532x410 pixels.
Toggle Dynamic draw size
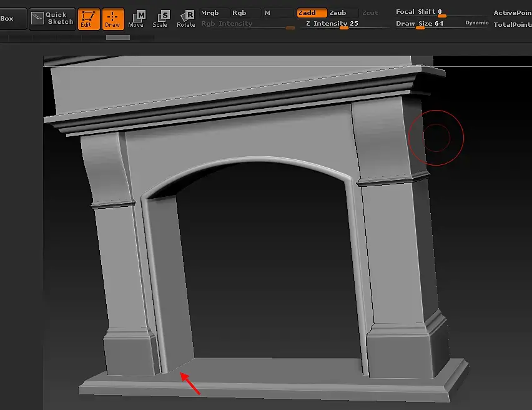click(476, 22)
